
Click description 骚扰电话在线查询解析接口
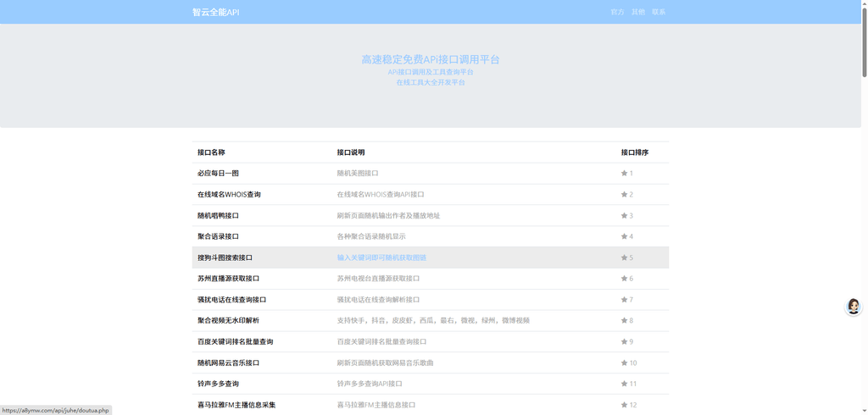tap(379, 299)
